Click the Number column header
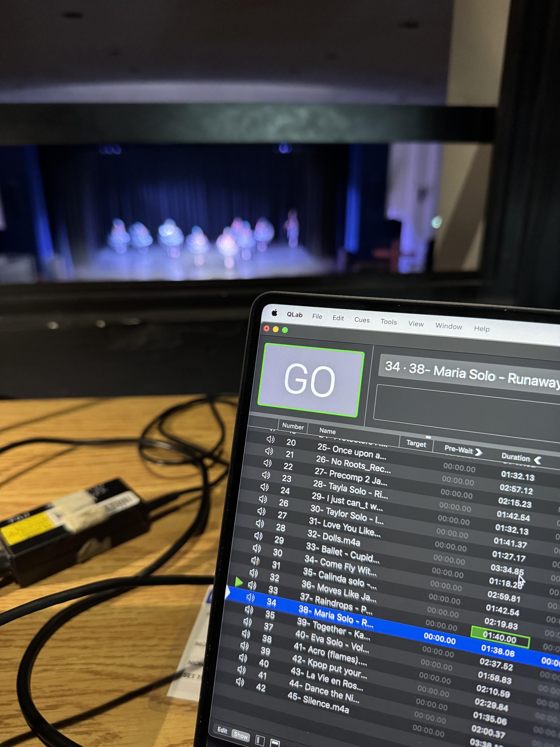The width and height of the screenshot is (560, 747). pos(293,426)
